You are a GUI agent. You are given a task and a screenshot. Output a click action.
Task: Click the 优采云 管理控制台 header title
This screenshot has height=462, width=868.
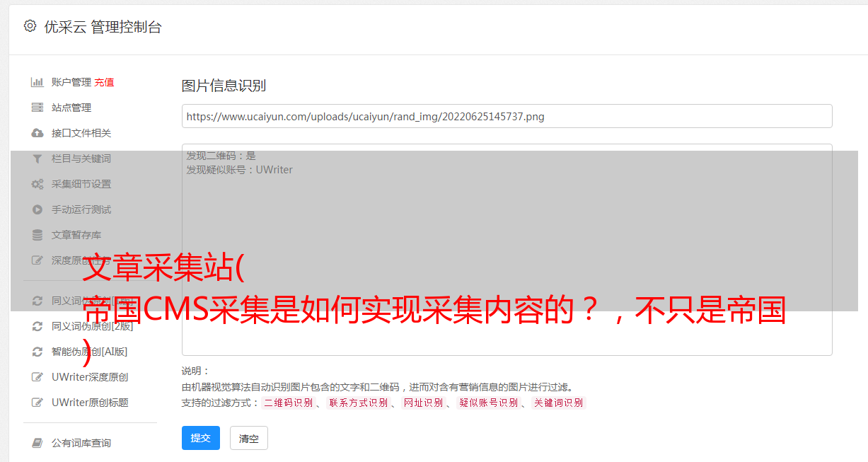tap(103, 27)
